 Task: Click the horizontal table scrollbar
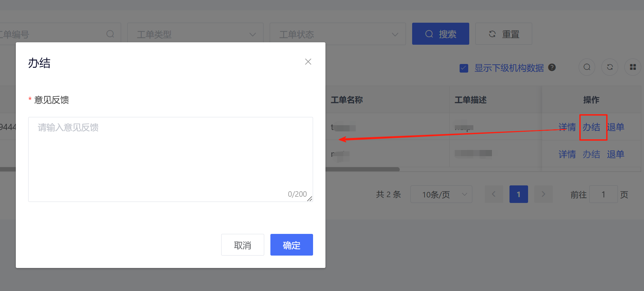coord(361,169)
